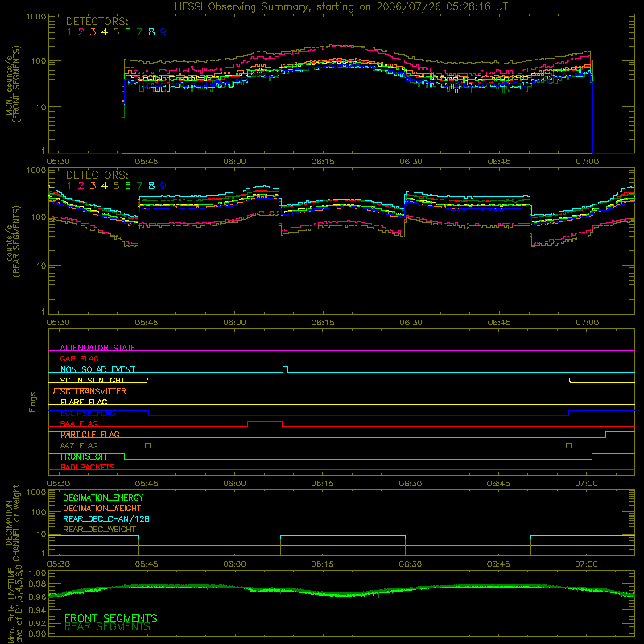Click the DECIMATION_WEIGHT legend label
The image size is (644, 644).
coord(102,508)
